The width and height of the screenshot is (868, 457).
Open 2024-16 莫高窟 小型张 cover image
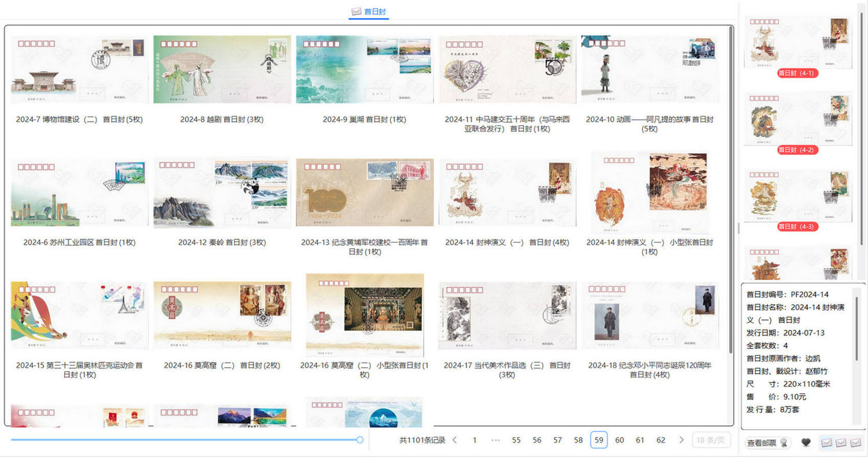pyautogui.click(x=365, y=315)
